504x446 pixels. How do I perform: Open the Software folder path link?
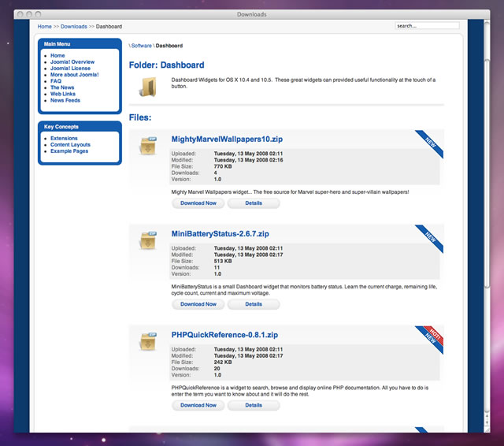click(x=142, y=46)
